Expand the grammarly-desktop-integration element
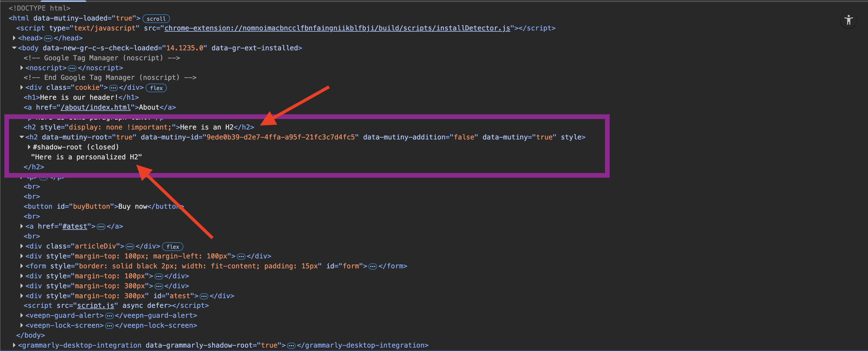This screenshot has height=351, width=868. tap(14, 345)
